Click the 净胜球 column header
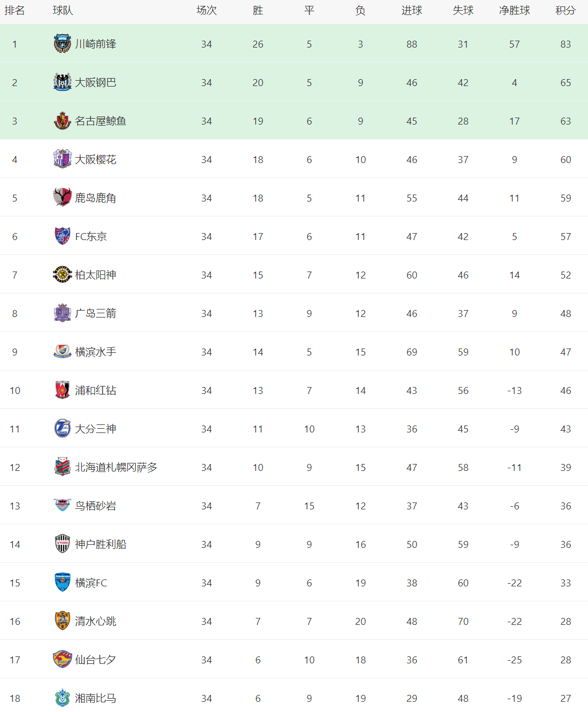 [x=514, y=11]
